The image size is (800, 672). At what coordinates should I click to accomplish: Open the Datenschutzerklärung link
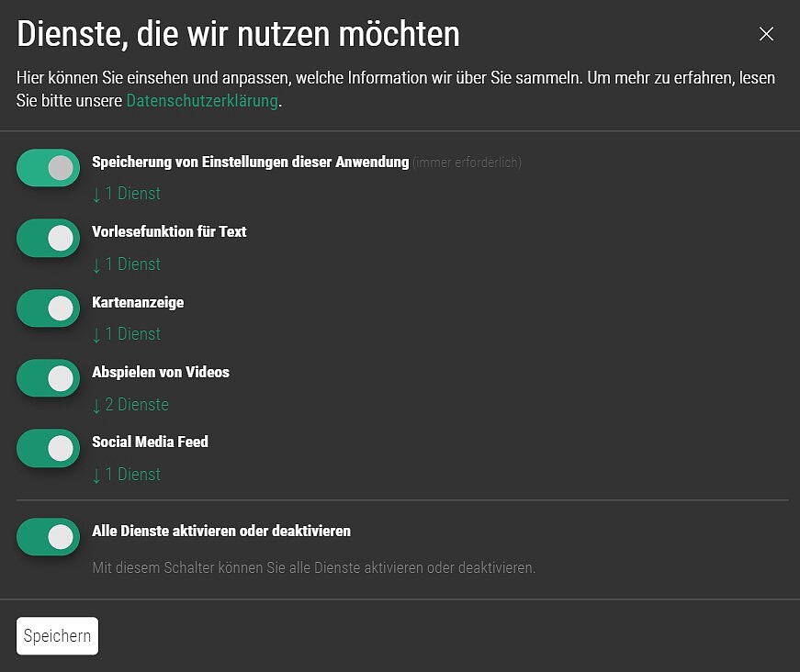tap(201, 101)
